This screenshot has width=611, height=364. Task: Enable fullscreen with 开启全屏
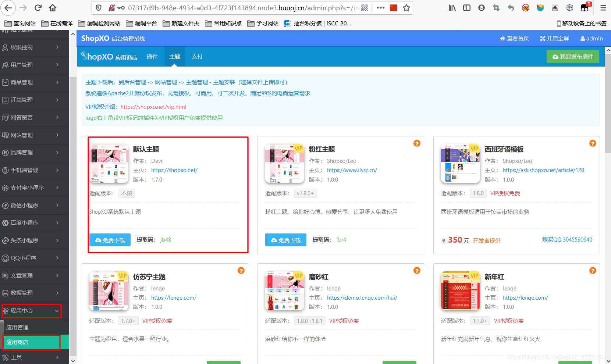[x=554, y=38]
